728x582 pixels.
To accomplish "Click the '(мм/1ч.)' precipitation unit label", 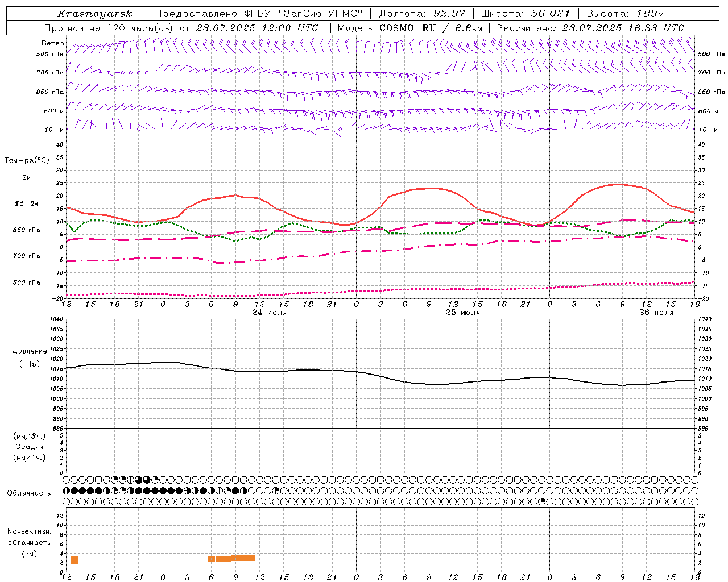I will point(30,458).
